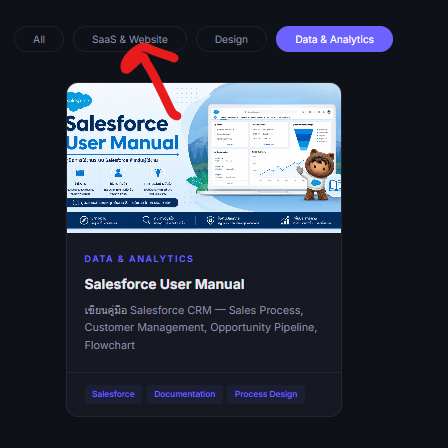The width and height of the screenshot is (448, 448).
Task: Click the Process Design tag chip
Action: point(266,394)
